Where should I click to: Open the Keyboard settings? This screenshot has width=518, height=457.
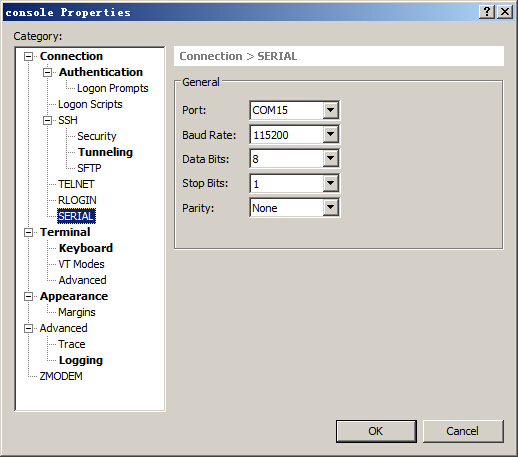pos(86,248)
